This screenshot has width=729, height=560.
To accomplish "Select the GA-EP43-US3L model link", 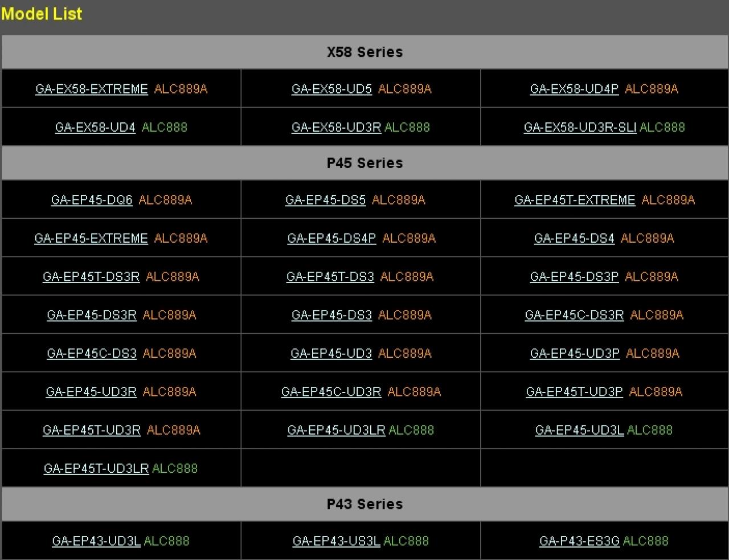I will [336, 541].
